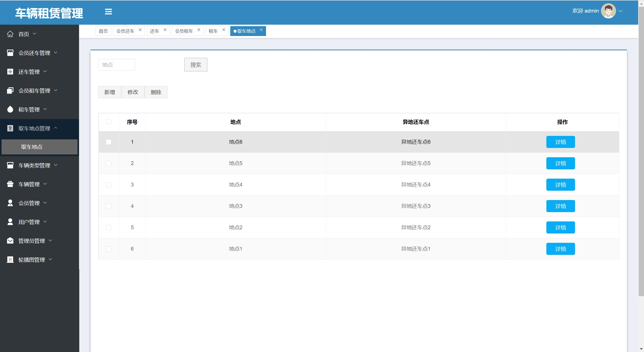Click the 地点 search input field

[x=117, y=65]
